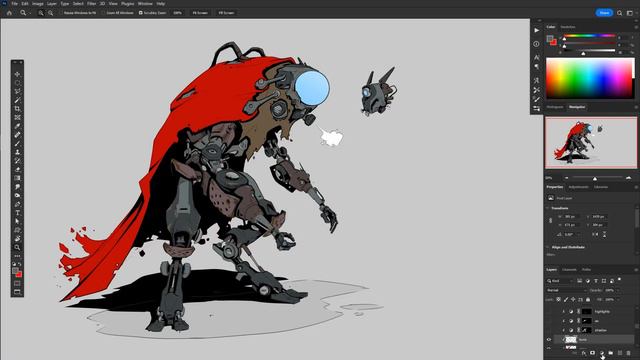Image resolution: width=640 pixels, height=360 pixels.
Task: Select the Zoom tool in toolbox
Action: (17, 247)
